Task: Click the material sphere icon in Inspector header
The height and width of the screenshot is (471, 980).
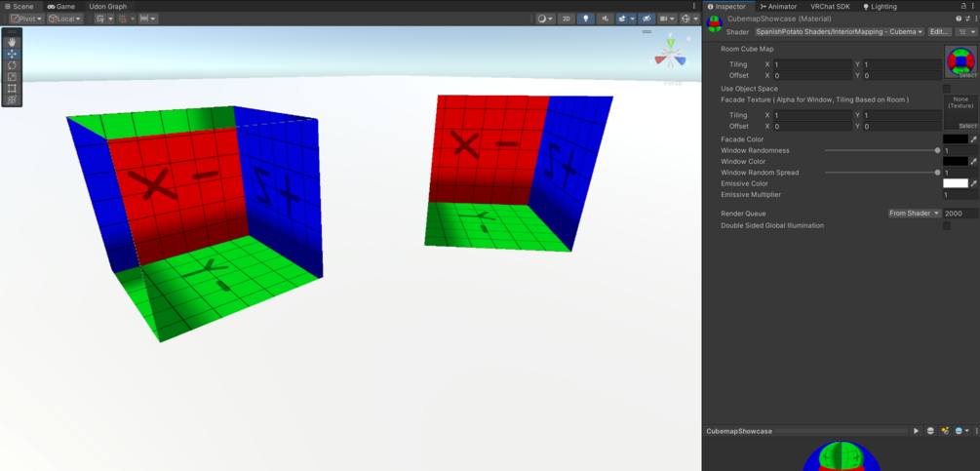Action: (x=715, y=24)
